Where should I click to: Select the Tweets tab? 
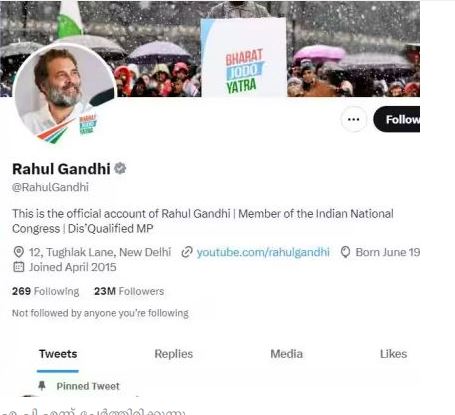coord(58,354)
